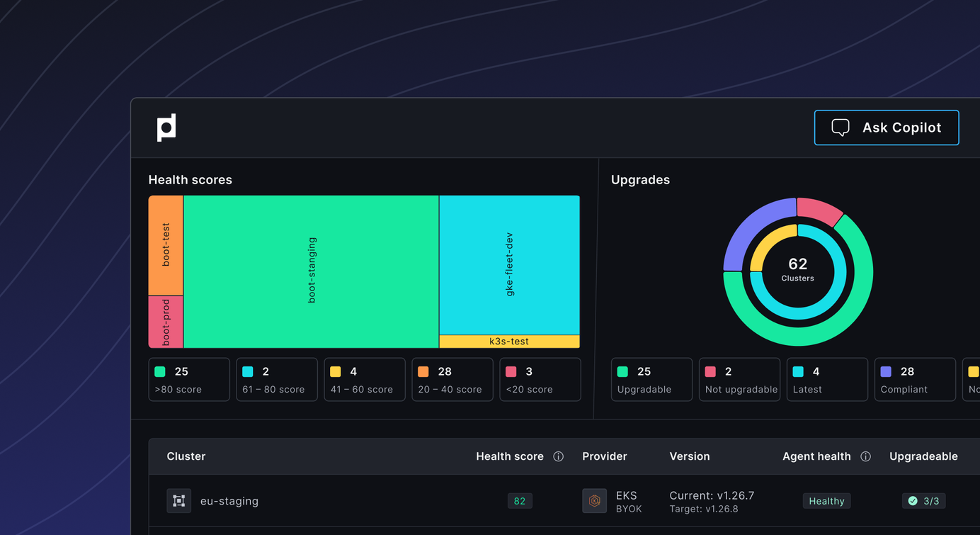Click the 4 Latest legend card

point(827,380)
